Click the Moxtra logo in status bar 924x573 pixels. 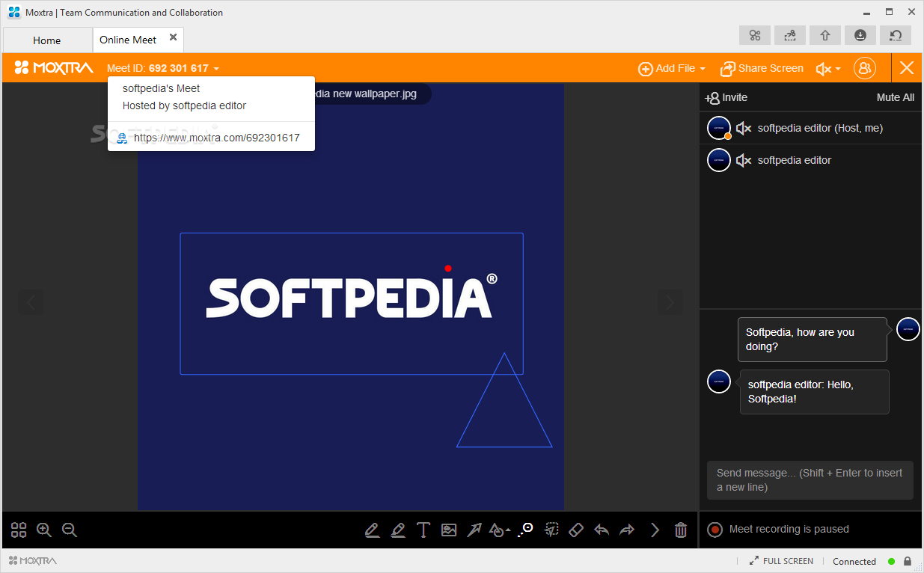pyautogui.click(x=33, y=560)
